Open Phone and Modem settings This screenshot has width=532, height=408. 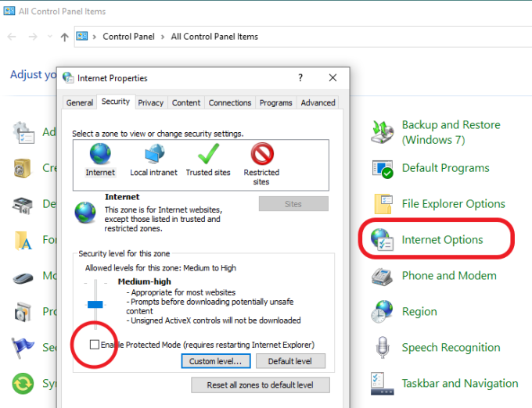448,276
